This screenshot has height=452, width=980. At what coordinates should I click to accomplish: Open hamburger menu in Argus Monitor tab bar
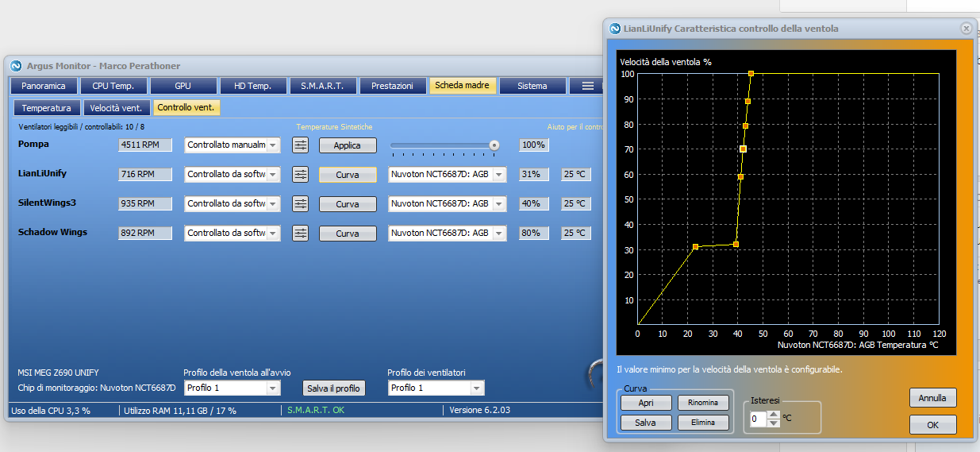[x=587, y=86]
